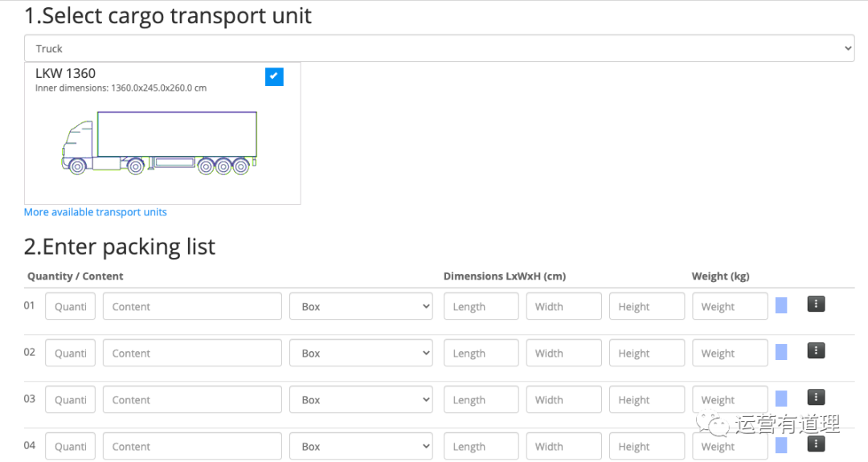868x462 pixels.
Task: Uncheck the LKW 1360 selection checkbox
Action: click(274, 76)
